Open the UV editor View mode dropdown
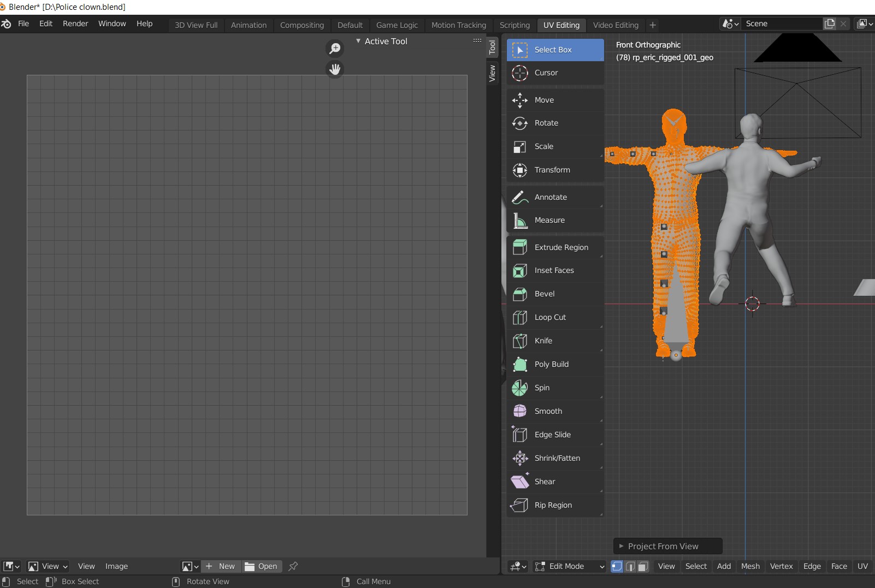The image size is (875, 588). coord(48,566)
